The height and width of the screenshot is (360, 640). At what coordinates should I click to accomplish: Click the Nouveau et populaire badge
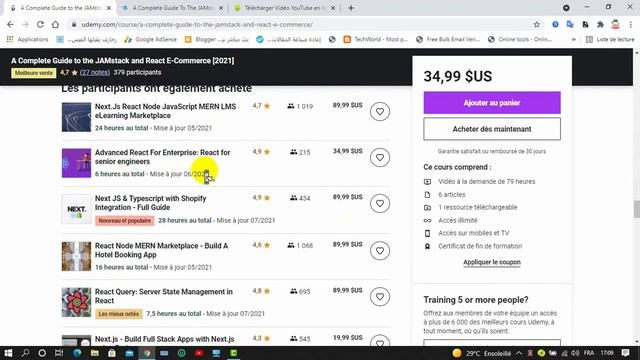(125, 220)
